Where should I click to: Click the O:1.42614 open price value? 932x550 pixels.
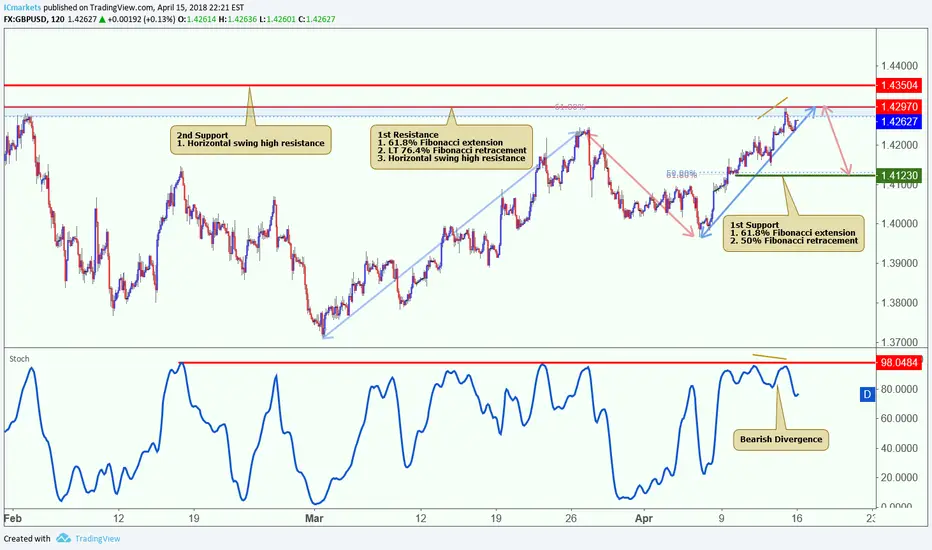(197, 19)
